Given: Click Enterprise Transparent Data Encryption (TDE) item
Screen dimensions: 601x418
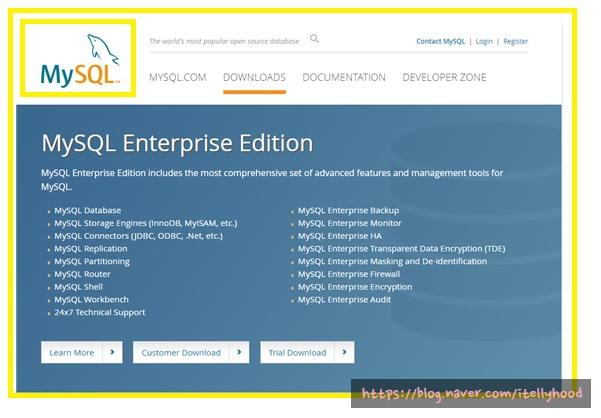Looking at the screenshot, I should (x=402, y=249).
